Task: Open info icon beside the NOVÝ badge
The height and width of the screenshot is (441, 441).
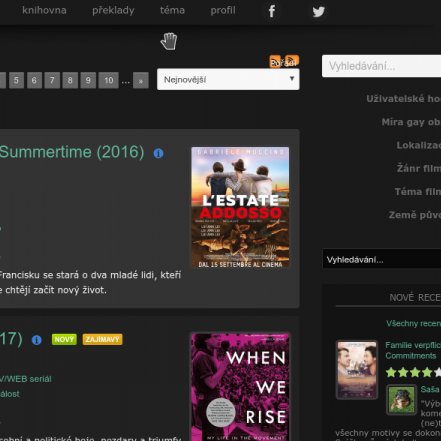Action: tap(37, 340)
